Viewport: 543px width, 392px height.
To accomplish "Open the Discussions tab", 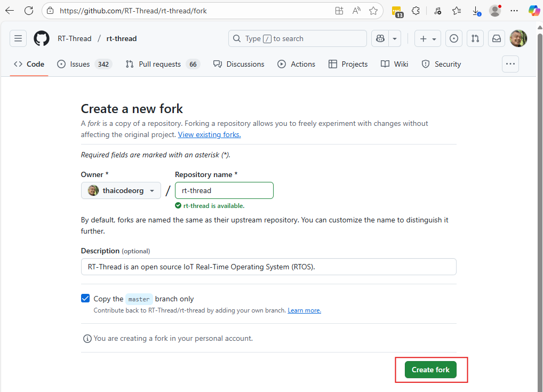I will click(x=239, y=64).
